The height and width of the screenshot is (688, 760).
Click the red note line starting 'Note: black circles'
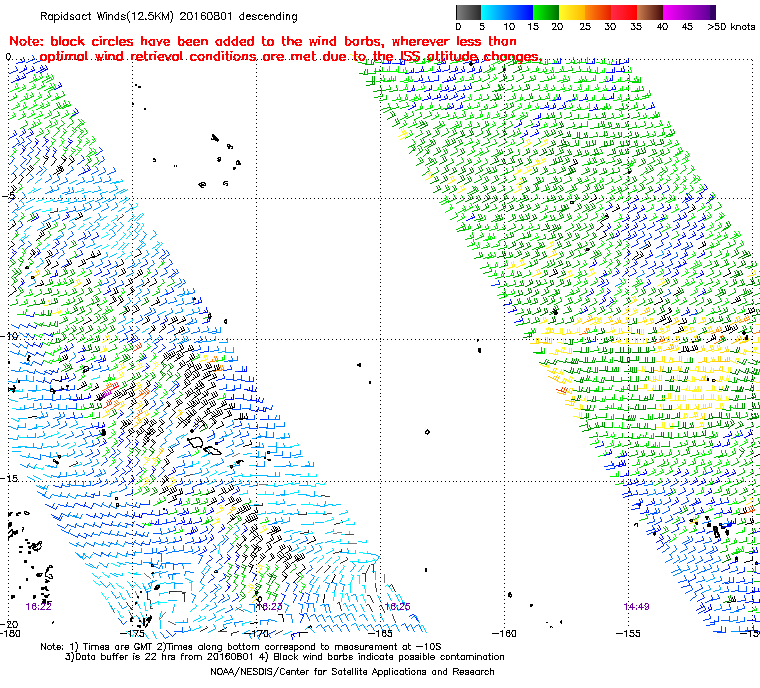tap(263, 41)
